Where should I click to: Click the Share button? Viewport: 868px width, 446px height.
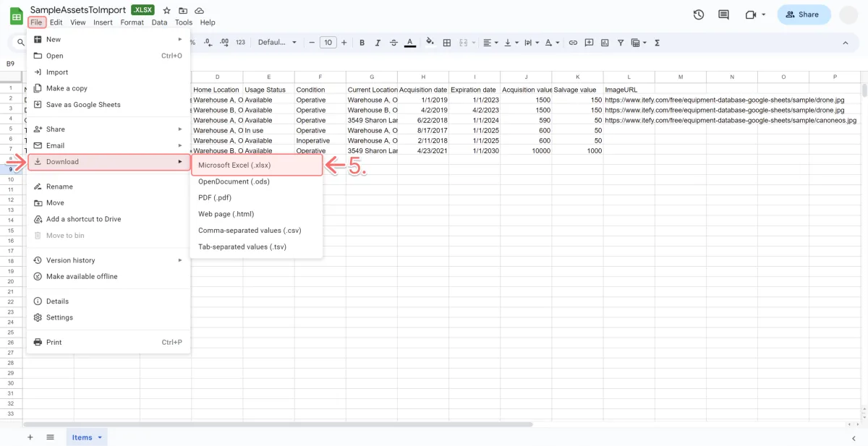(x=804, y=14)
